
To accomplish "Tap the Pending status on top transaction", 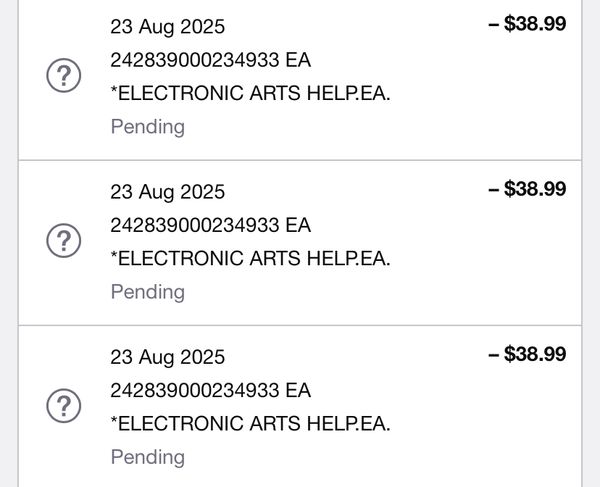I will pos(148,127).
